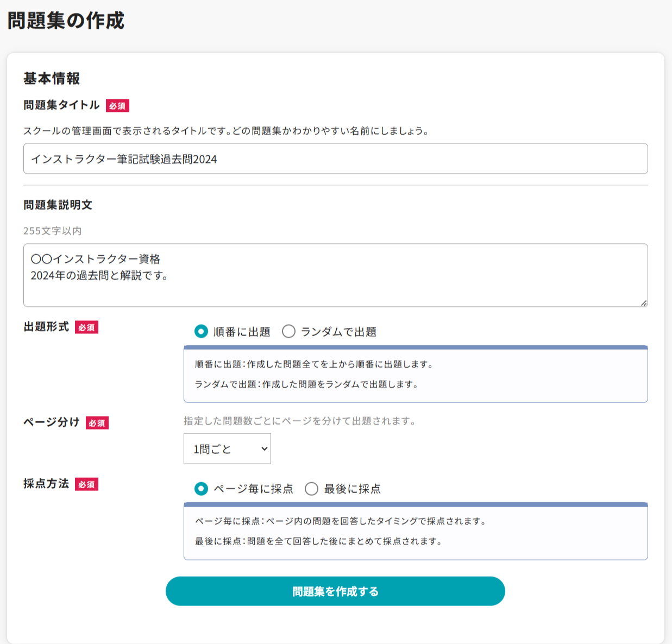Switch scoring to 最後に採点
Image resolution: width=672 pixels, height=644 pixels.
coord(311,489)
